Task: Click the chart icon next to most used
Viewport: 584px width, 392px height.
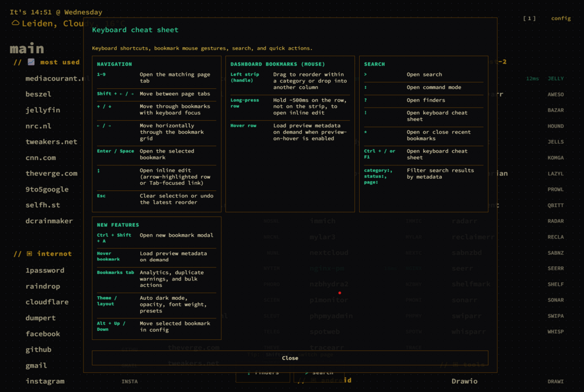Action: (32, 62)
